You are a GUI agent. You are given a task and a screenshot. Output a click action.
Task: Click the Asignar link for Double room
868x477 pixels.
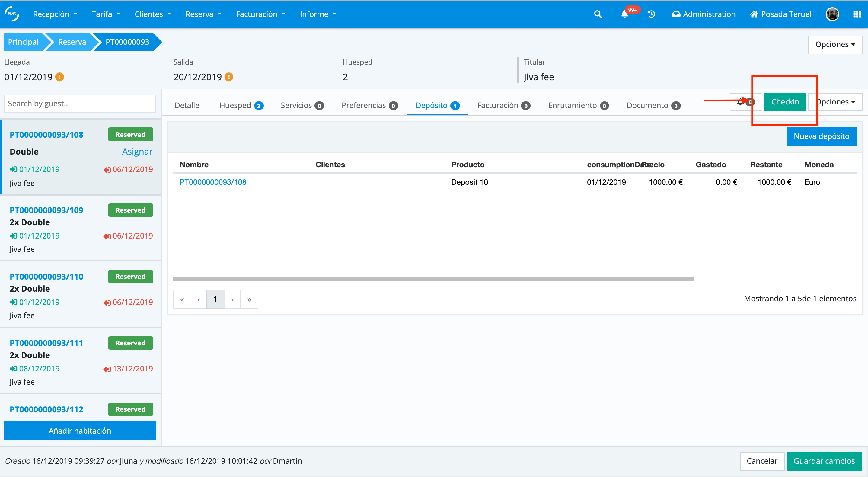pyautogui.click(x=137, y=152)
